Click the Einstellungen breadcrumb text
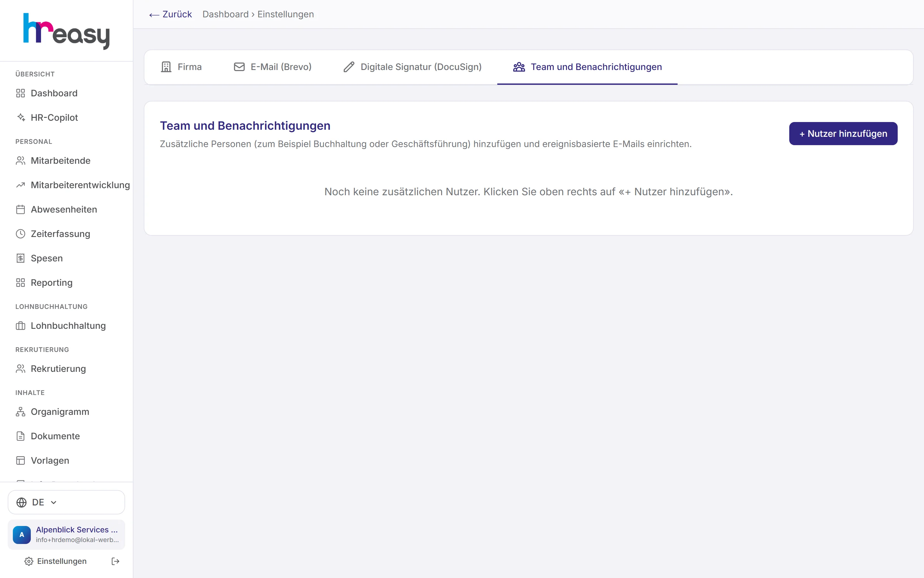The height and width of the screenshot is (578, 924). [x=286, y=14]
